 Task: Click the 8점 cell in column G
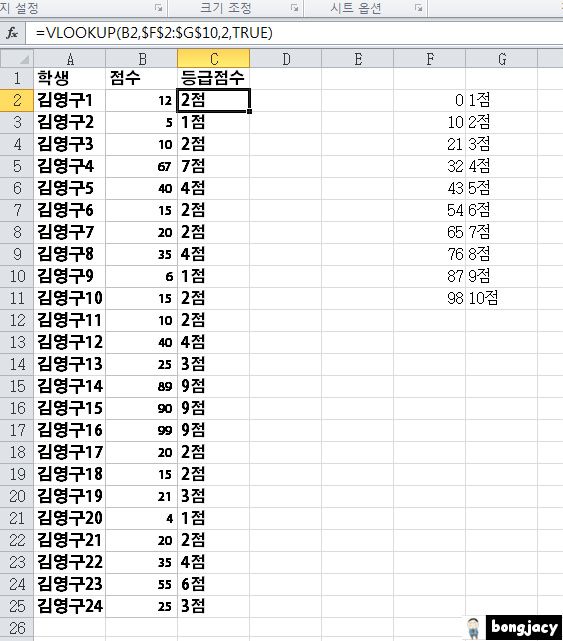pos(502,254)
